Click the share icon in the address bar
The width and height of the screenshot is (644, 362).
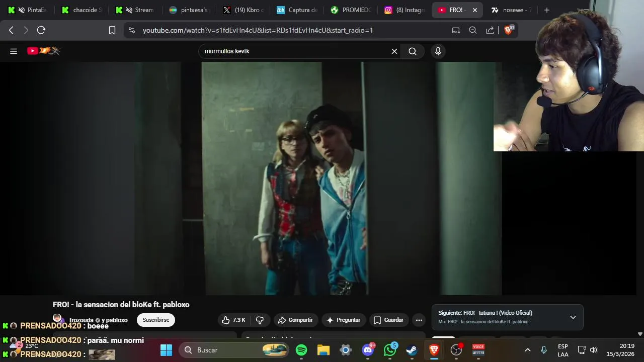tap(490, 30)
